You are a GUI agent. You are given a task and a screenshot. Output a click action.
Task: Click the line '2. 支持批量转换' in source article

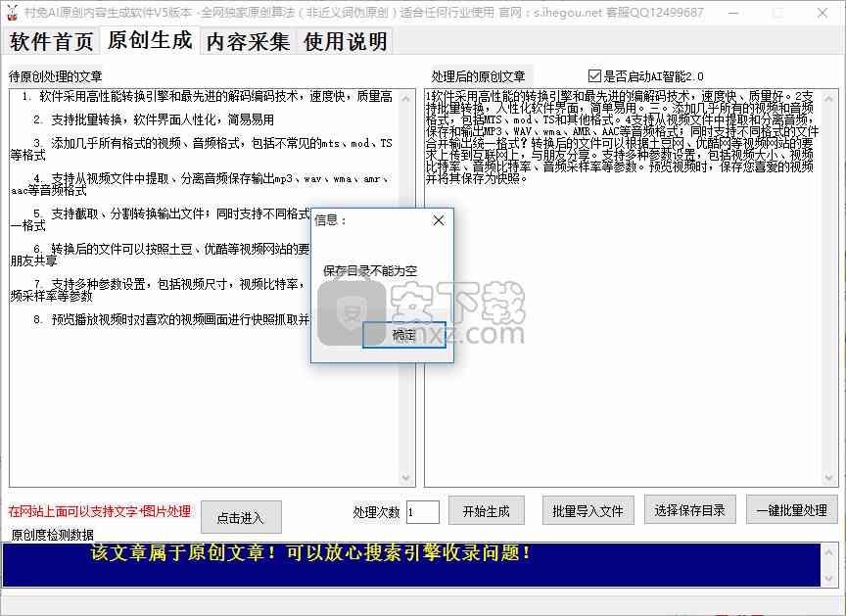pos(153,119)
